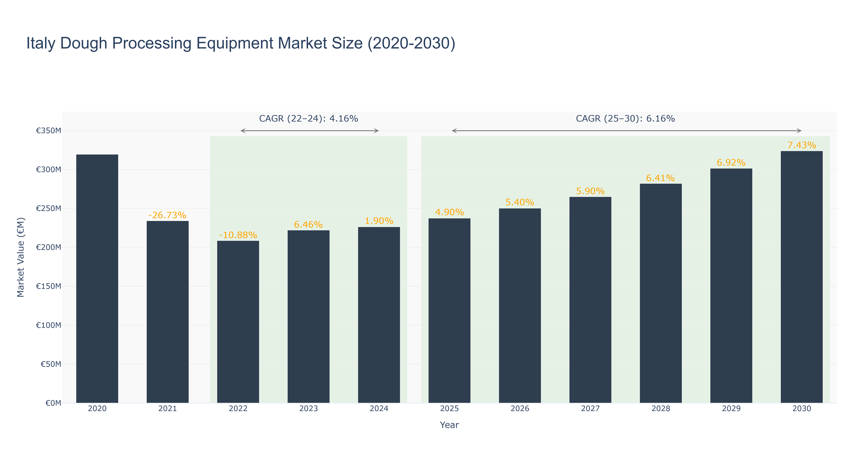Select the 2028 bar
868x465 pixels.
pyautogui.click(x=660, y=293)
